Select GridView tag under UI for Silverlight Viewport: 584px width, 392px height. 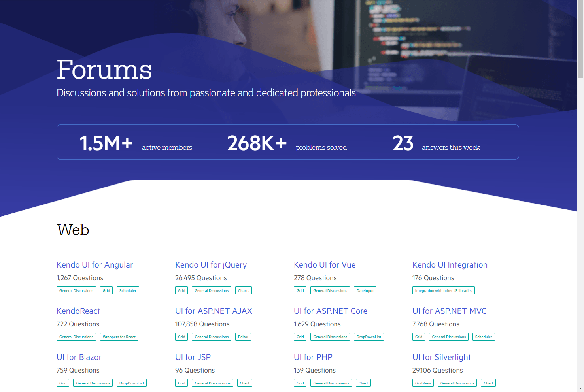(423, 383)
